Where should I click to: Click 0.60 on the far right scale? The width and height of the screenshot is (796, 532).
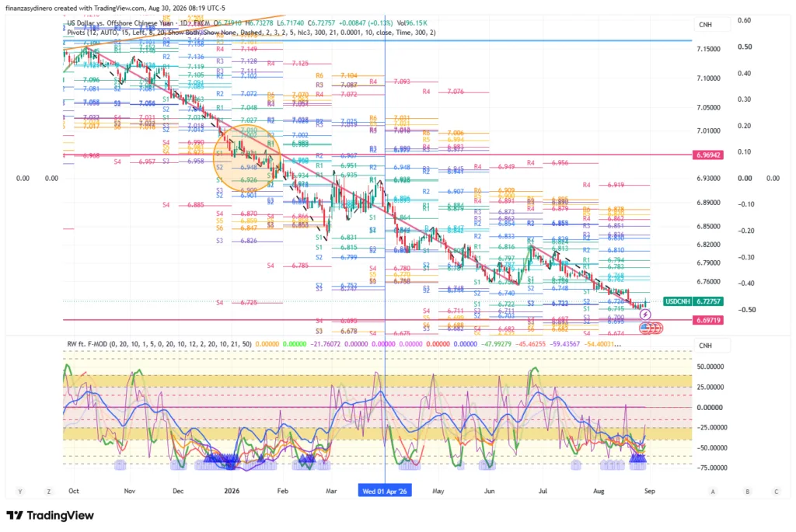click(x=744, y=20)
